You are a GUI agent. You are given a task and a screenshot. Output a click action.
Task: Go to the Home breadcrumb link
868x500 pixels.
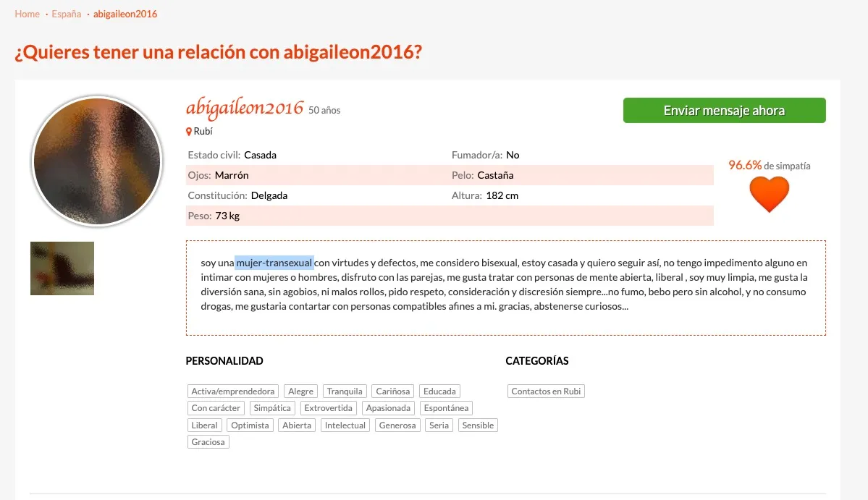[x=27, y=14]
